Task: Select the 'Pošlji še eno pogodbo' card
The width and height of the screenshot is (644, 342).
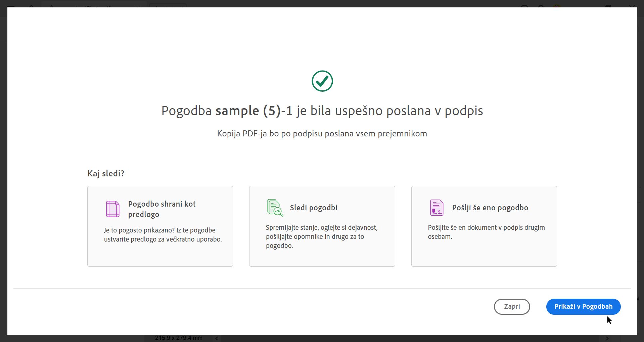Action: click(x=484, y=226)
